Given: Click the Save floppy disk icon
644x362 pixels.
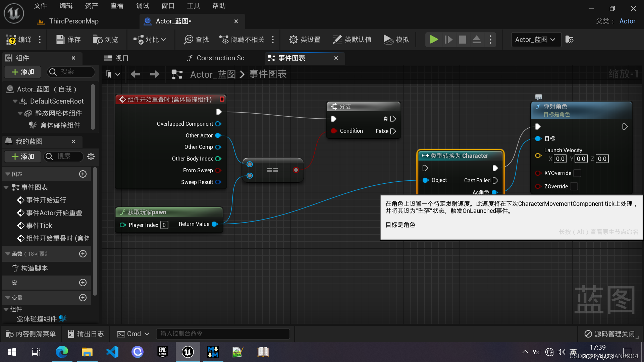Looking at the screenshot, I should pos(60,40).
